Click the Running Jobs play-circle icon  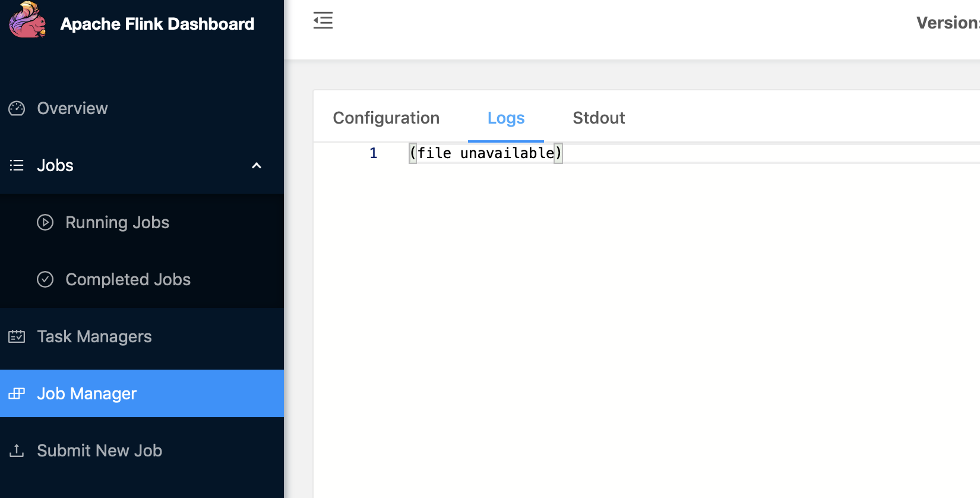[x=45, y=222]
